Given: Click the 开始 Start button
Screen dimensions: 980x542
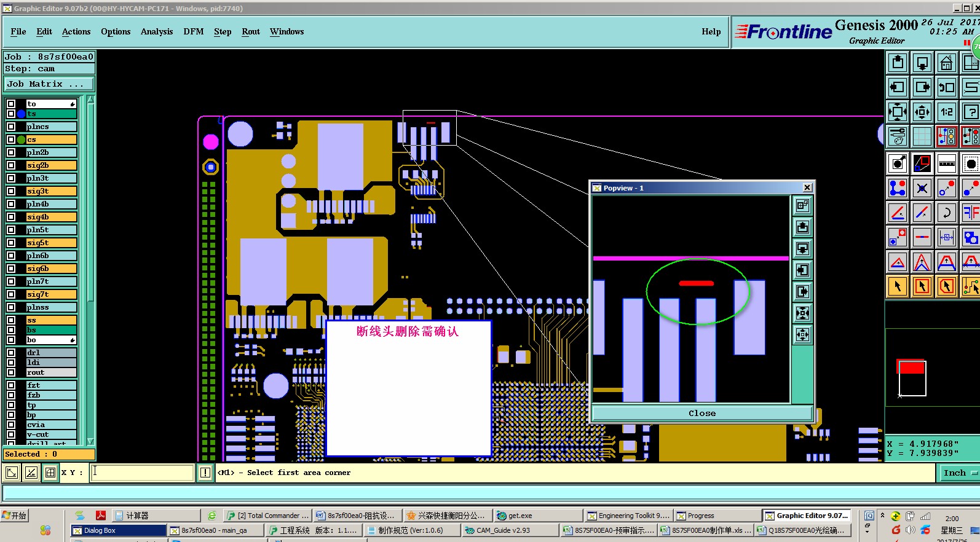Looking at the screenshot, I should [x=15, y=516].
